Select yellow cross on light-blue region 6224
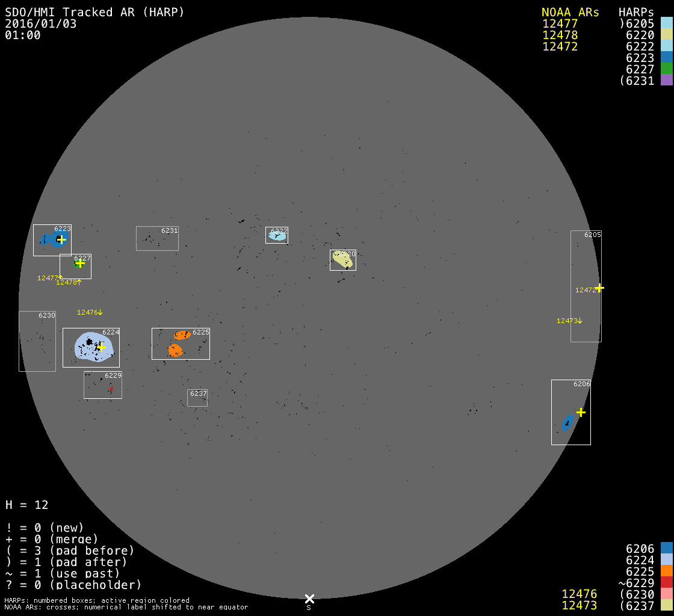The height and width of the screenshot is (616, 674). pos(101,347)
